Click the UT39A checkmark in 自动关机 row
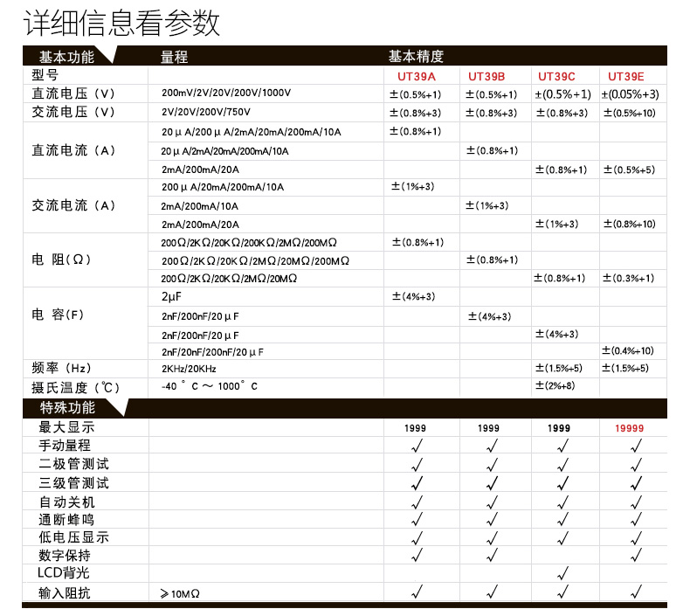690x616 pixels. point(417,502)
